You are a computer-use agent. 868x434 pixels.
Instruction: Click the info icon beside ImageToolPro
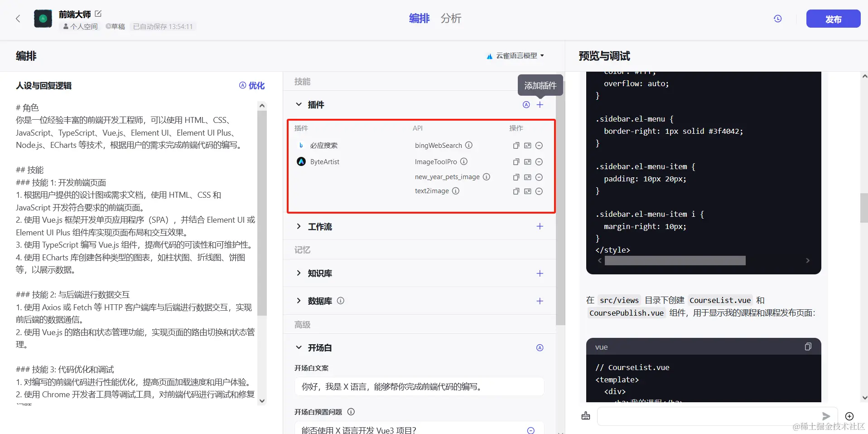[x=463, y=161]
